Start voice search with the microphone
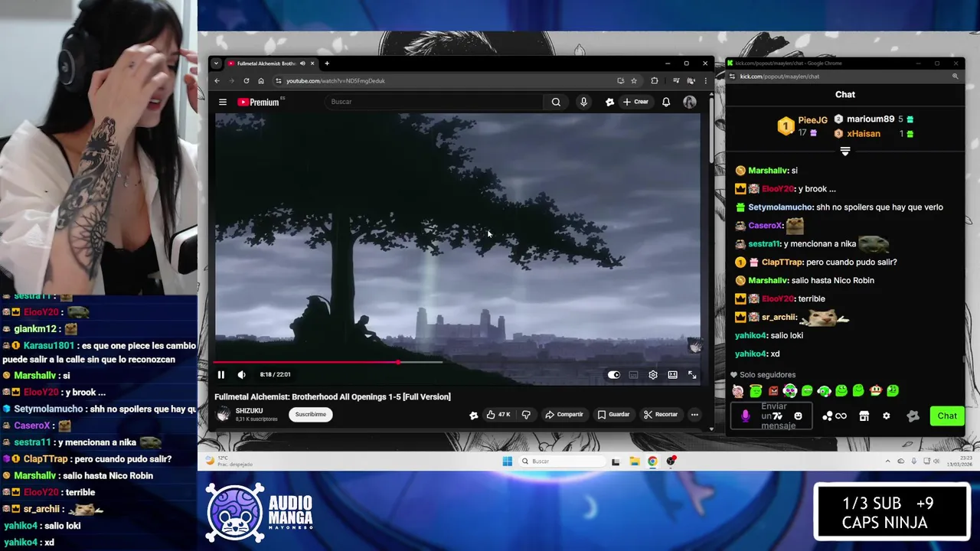 pyautogui.click(x=583, y=102)
